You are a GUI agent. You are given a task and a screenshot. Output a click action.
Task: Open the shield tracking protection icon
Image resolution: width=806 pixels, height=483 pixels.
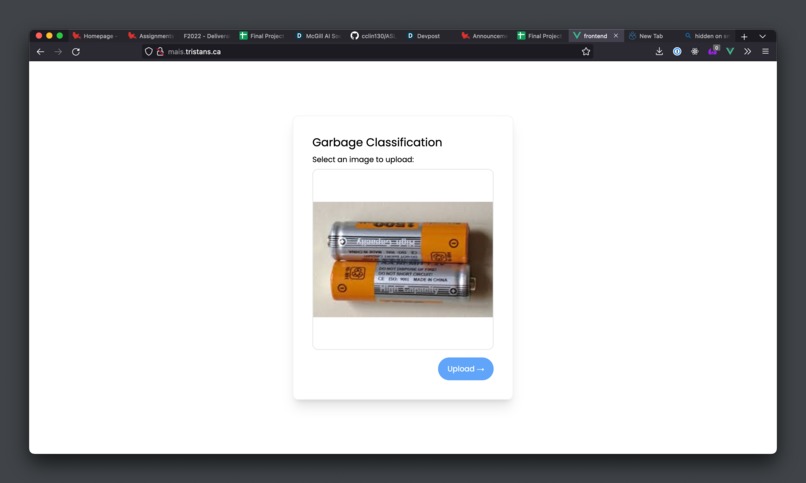(x=149, y=51)
